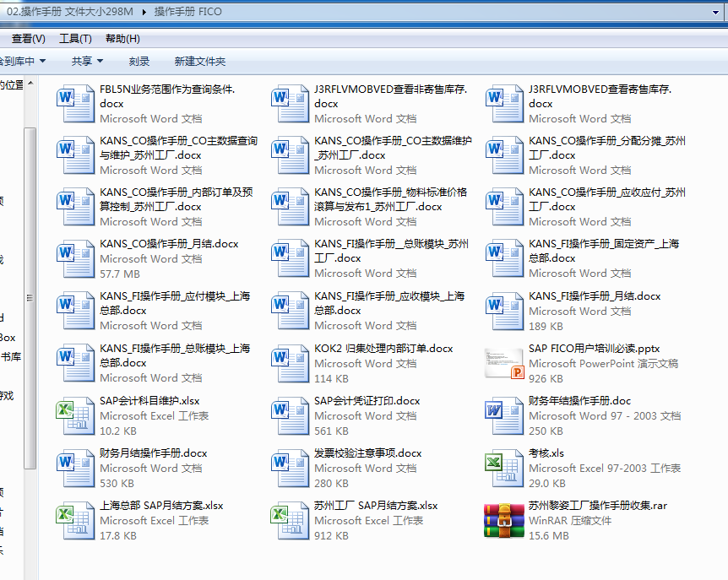Image resolution: width=728 pixels, height=580 pixels.
Task: Open the 帮助(H) menu
Action: (122, 39)
